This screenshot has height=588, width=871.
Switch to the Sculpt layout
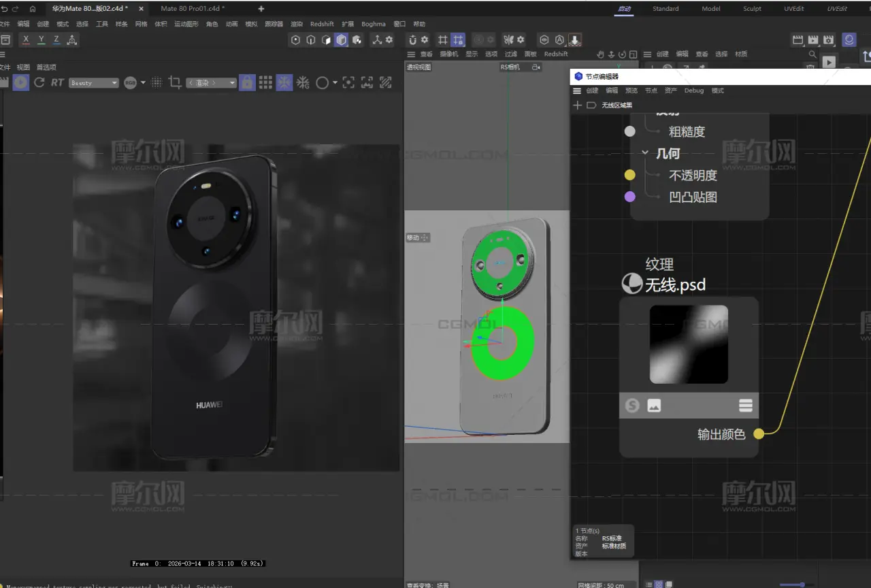[x=752, y=9]
